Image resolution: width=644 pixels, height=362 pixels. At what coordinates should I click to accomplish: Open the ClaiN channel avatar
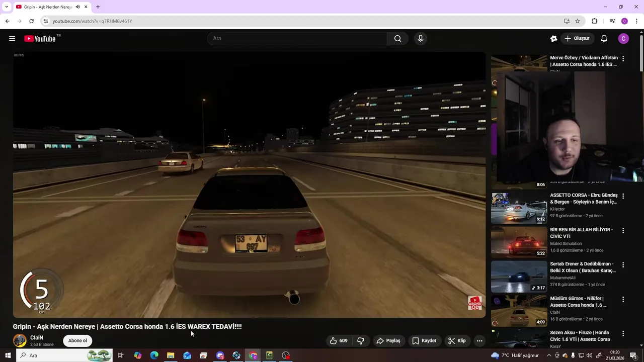point(20,341)
